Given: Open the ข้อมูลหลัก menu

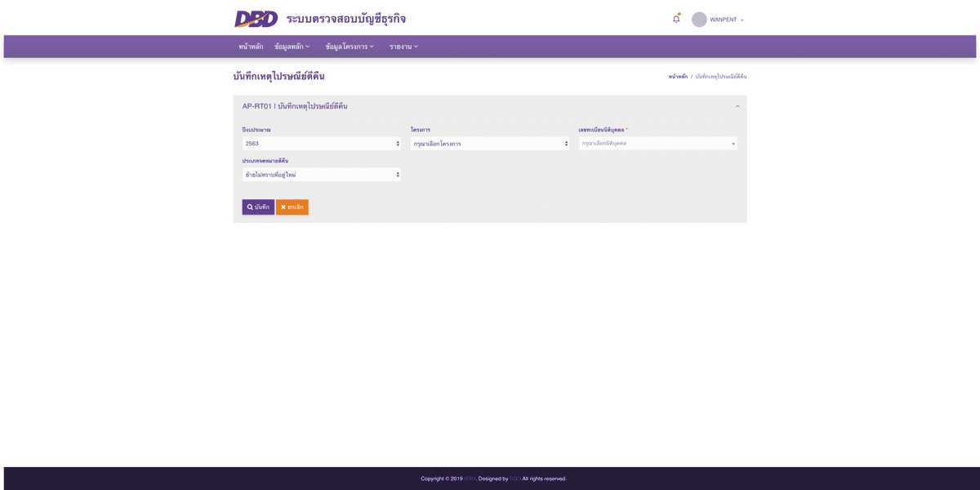Looking at the screenshot, I should point(292,47).
